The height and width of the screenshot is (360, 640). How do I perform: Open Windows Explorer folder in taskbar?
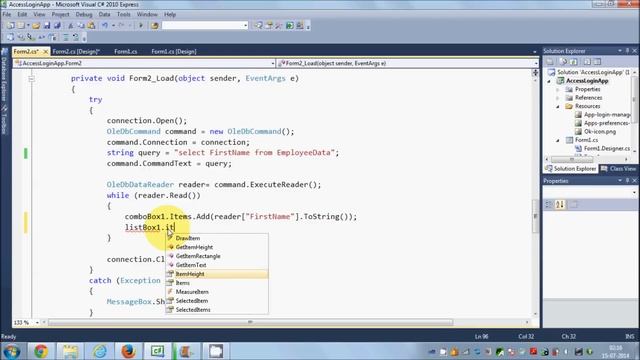click(x=70, y=351)
